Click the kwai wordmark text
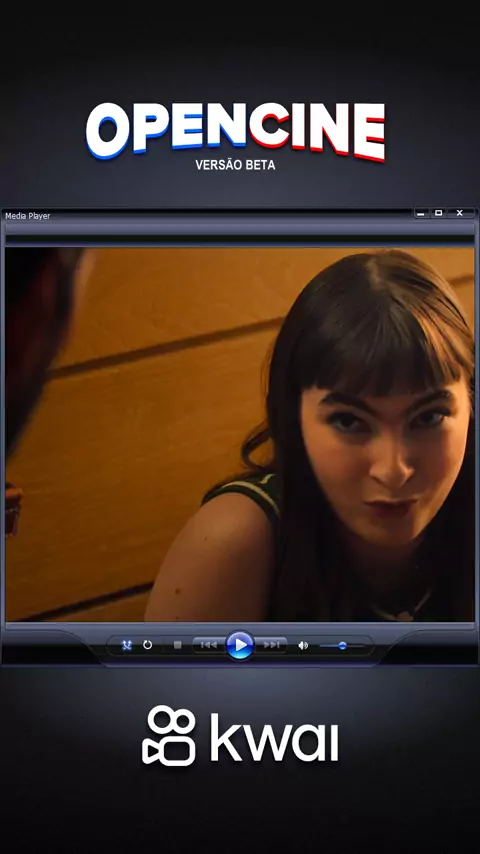 (274, 739)
